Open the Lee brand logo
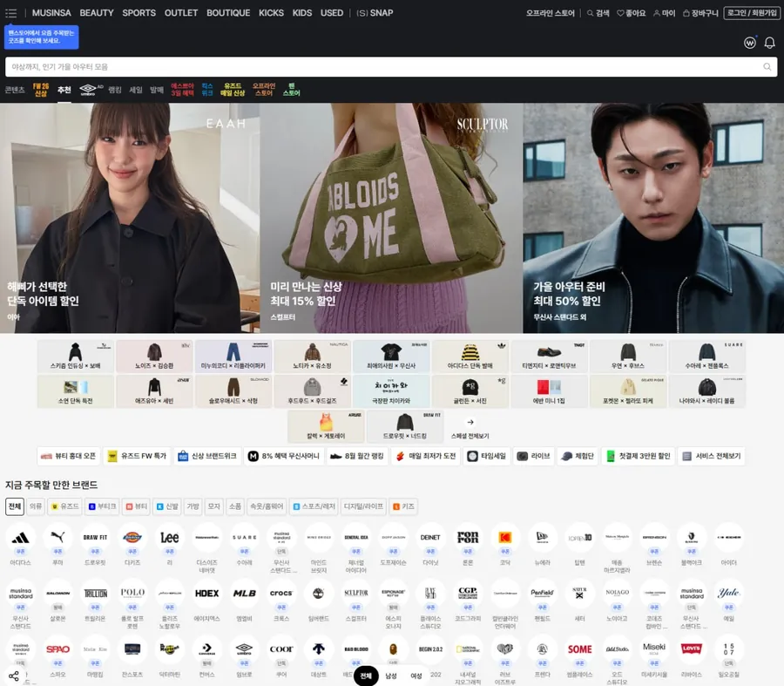The width and height of the screenshot is (784, 686). [170, 539]
